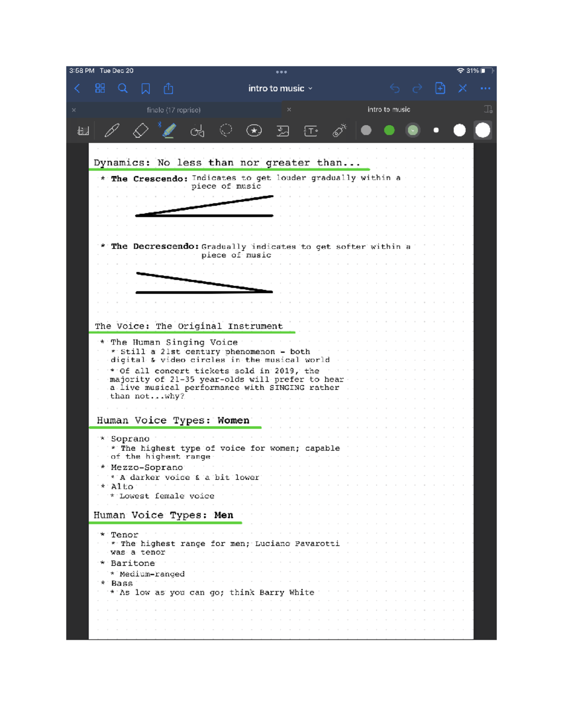
Task: Switch to the 'finale (17 reprise)' tab
Action: 173,110
